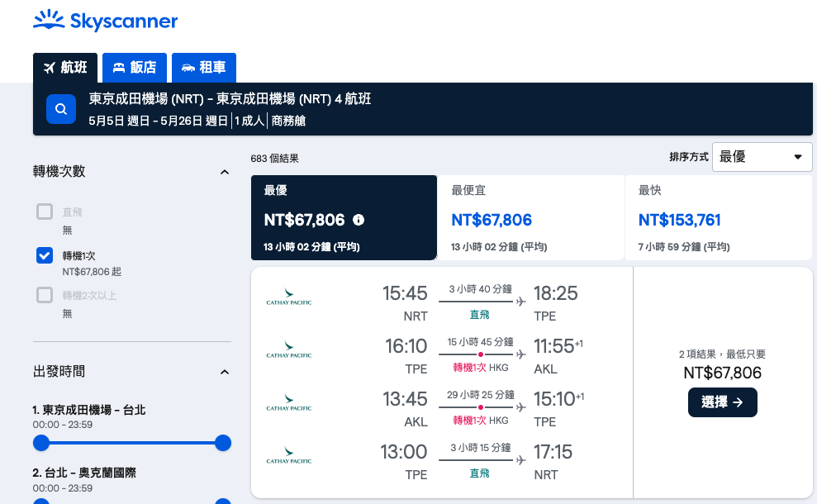Switch to the 最便宜 cheapest tab
The width and height of the screenshot is (817, 504).
530,218
